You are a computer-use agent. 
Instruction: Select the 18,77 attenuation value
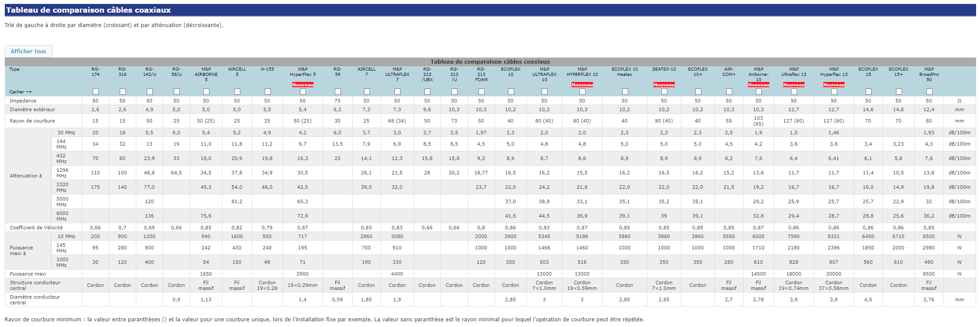(x=481, y=173)
